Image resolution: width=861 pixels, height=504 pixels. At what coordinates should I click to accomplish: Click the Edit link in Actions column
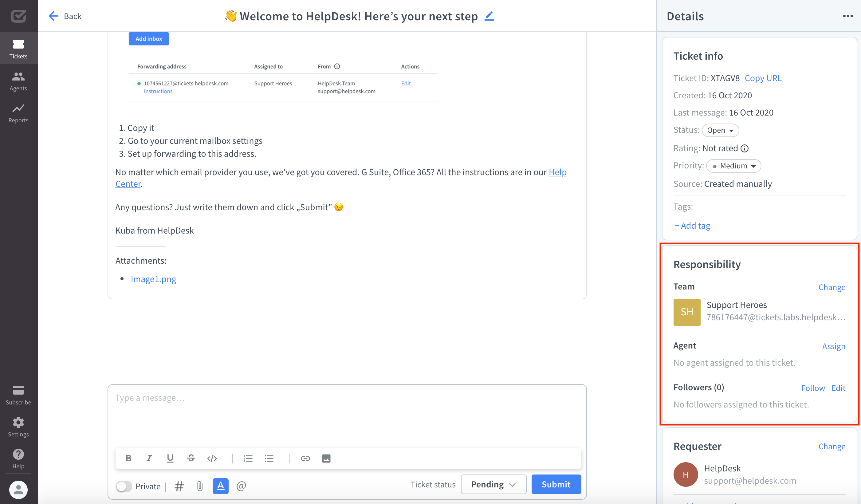tap(406, 83)
